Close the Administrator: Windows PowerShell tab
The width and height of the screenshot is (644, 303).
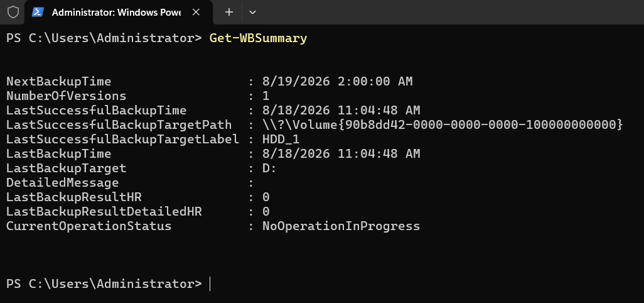(x=196, y=13)
